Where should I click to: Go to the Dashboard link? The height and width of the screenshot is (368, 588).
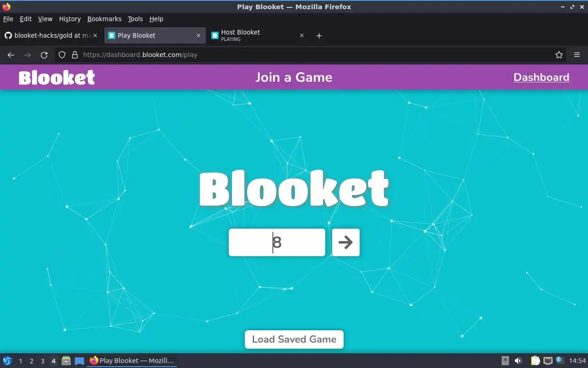coord(541,77)
